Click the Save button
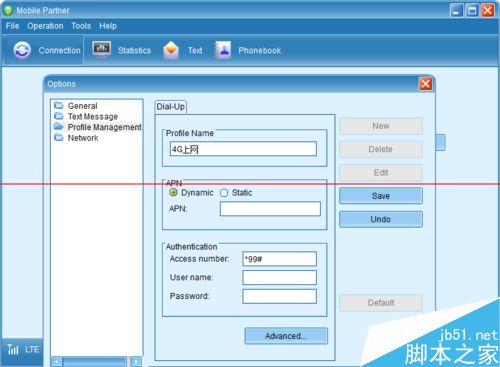 click(x=381, y=196)
